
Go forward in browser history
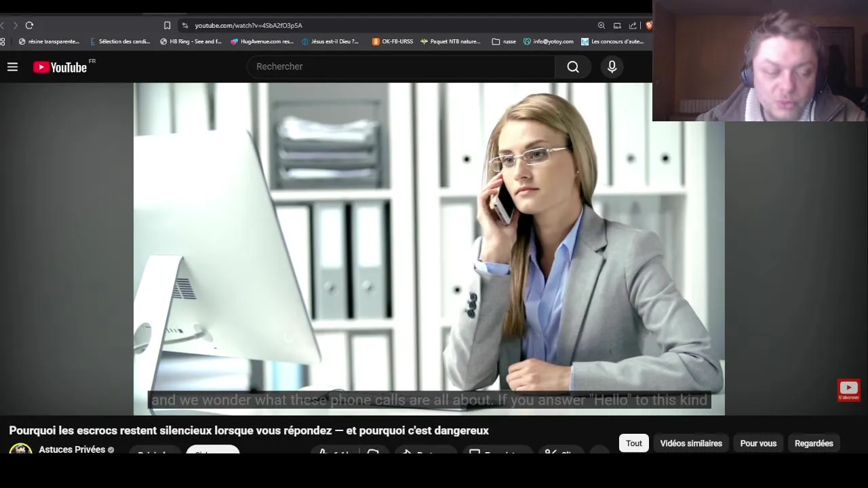click(x=15, y=25)
